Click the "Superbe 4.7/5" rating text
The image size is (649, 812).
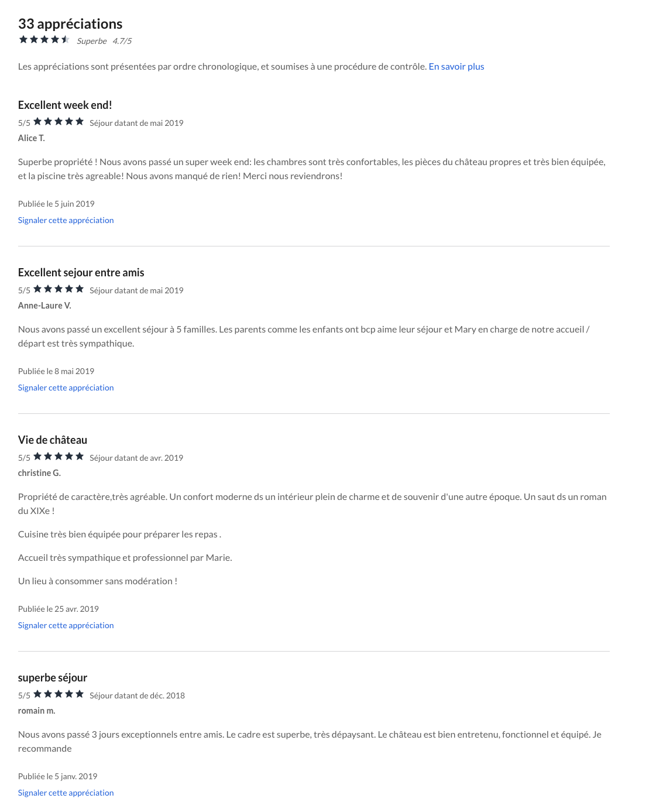click(104, 41)
